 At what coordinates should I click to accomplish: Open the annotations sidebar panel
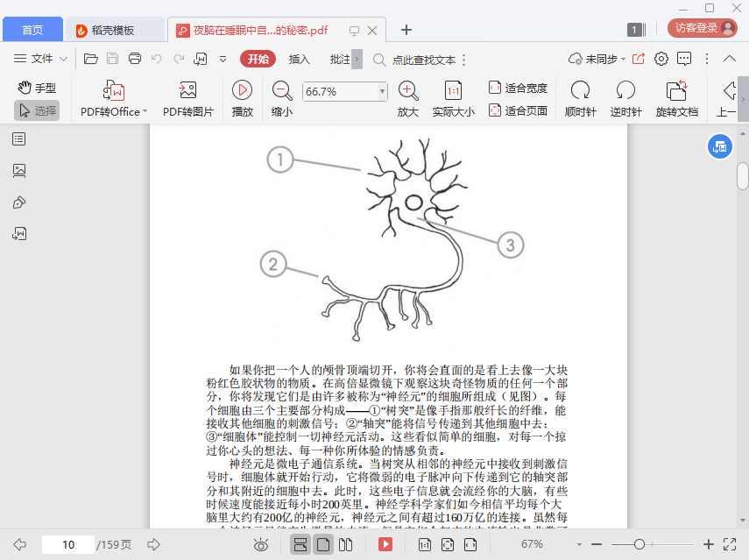[19, 202]
